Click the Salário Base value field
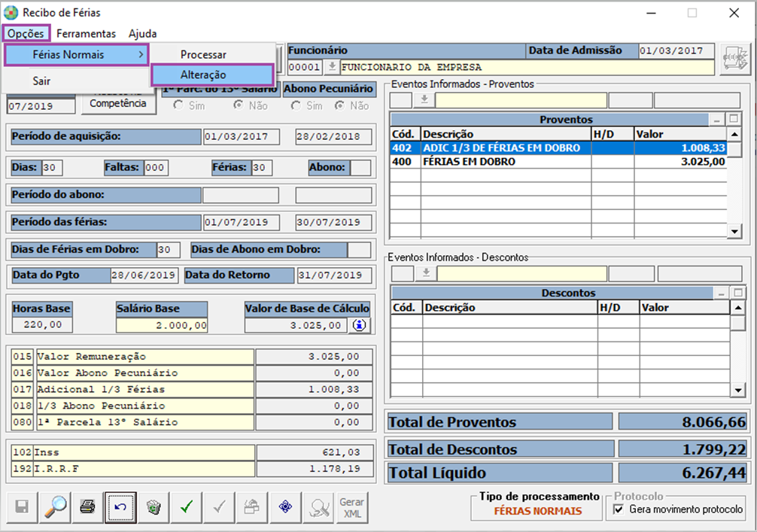Viewport: 757px width, 532px height. click(162, 325)
